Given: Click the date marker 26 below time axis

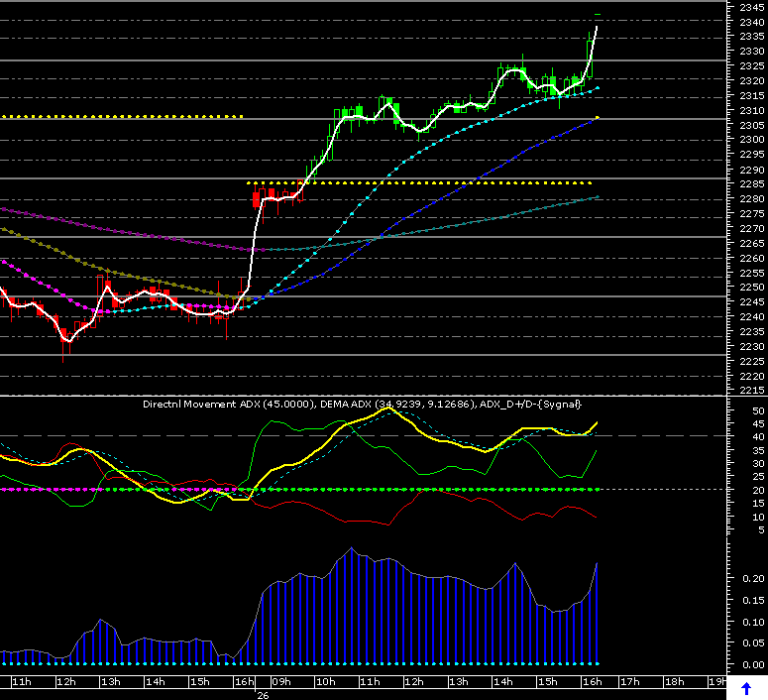Looking at the screenshot, I should pos(263,695).
